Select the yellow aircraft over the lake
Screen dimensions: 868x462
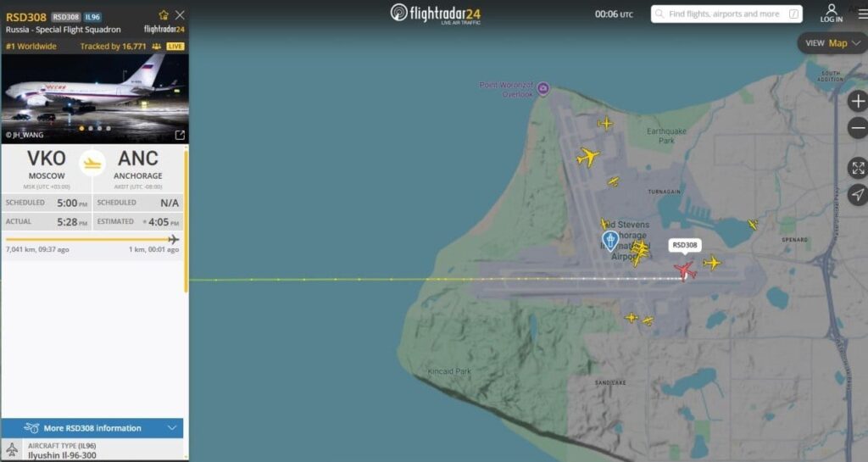[x=753, y=224]
